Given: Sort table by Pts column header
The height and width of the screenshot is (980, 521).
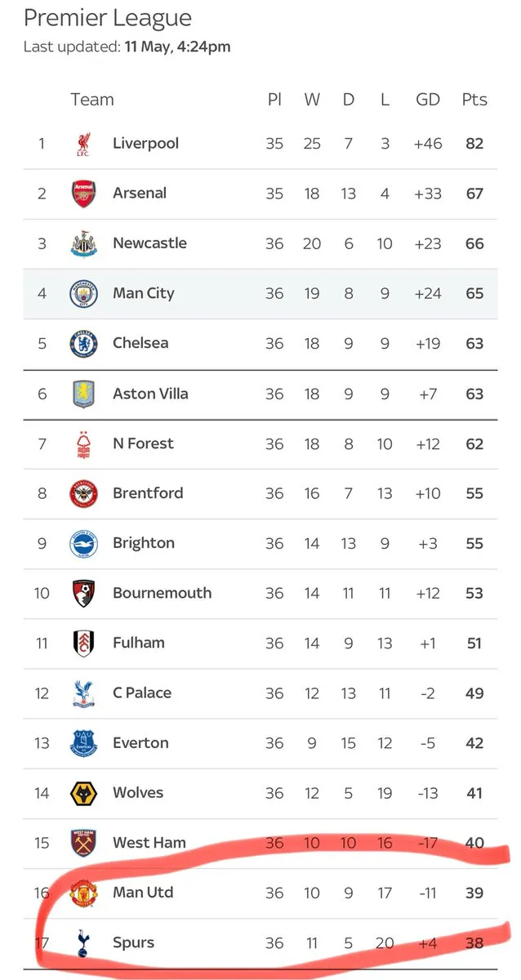Looking at the screenshot, I should click(474, 100).
